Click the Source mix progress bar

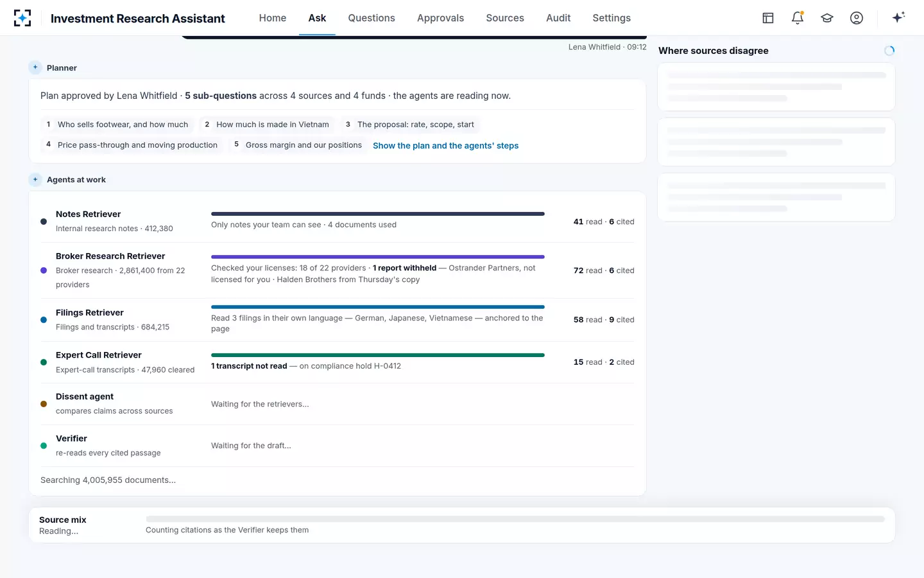(515, 519)
